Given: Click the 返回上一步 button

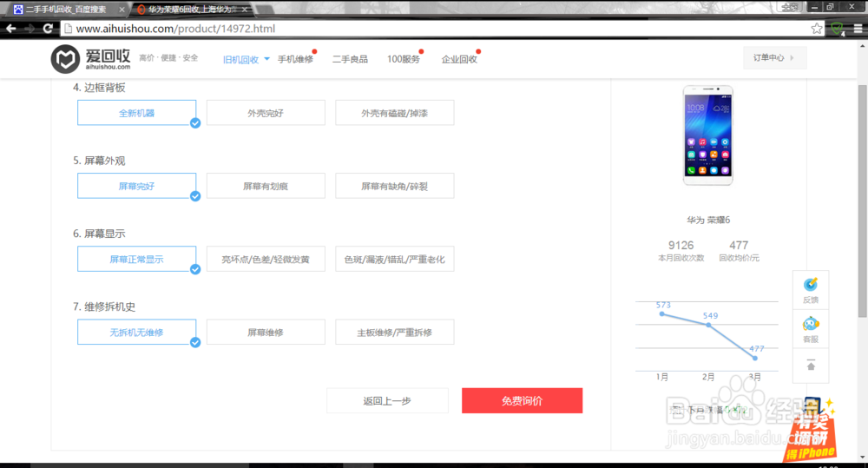Looking at the screenshot, I should (387, 400).
